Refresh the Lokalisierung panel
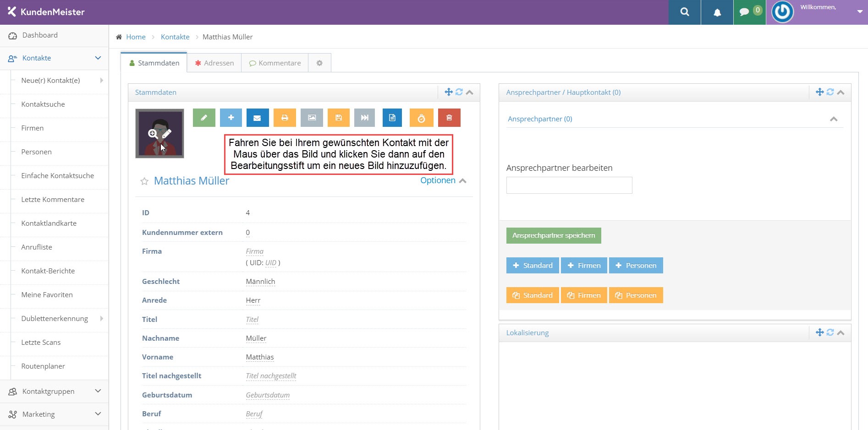Screen dimensions: 868x430 coord(830,332)
